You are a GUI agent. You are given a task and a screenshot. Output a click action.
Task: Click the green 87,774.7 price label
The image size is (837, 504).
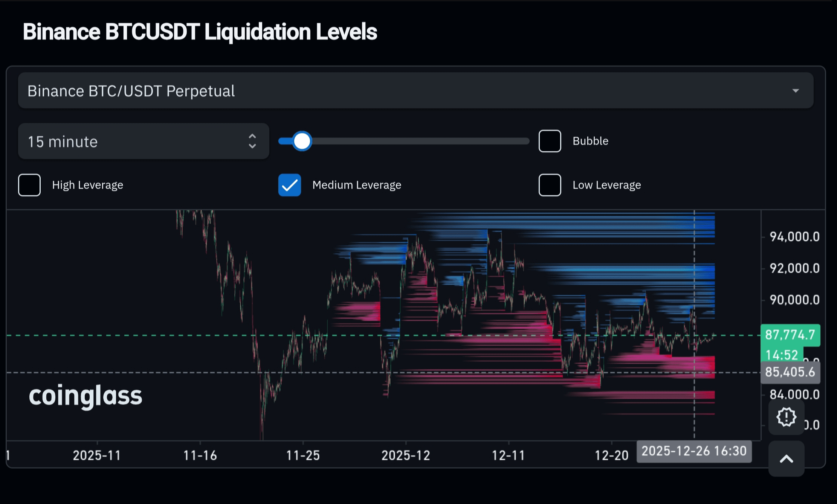(x=790, y=335)
